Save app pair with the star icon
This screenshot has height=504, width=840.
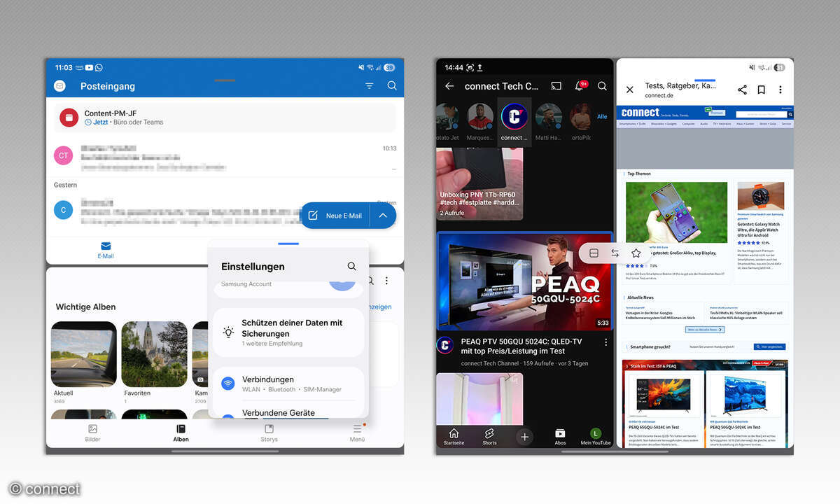[x=636, y=253]
